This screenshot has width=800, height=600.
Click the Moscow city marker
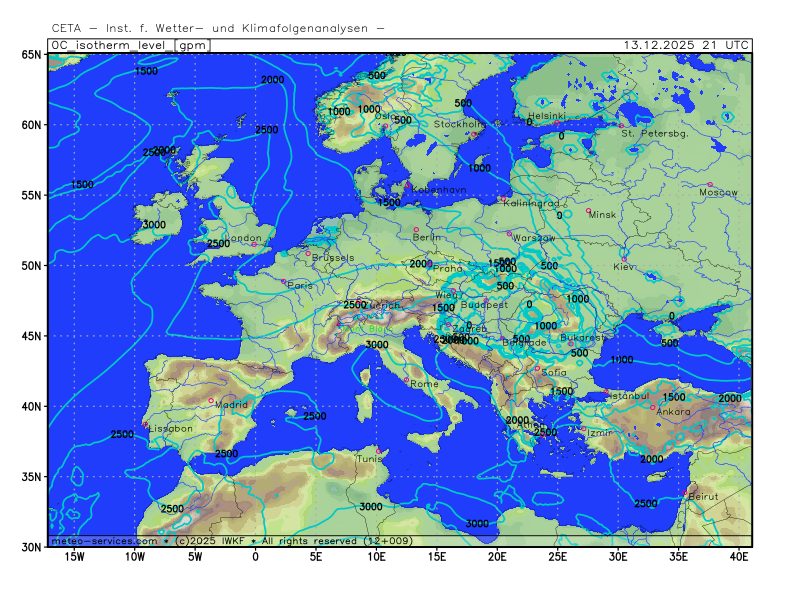coord(710,185)
